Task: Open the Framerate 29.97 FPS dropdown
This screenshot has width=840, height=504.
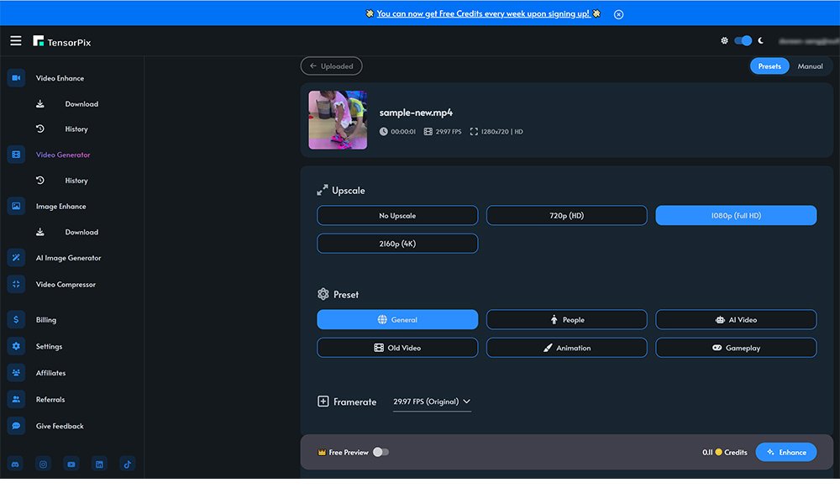Action: (432, 402)
